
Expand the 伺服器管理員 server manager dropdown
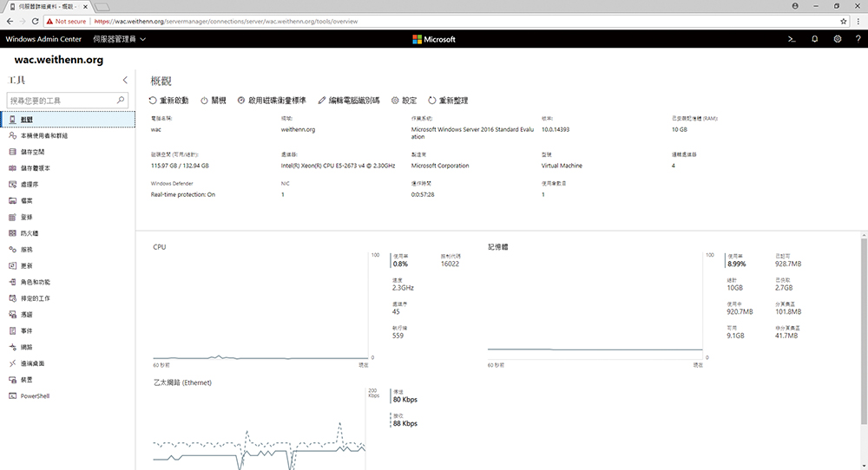[x=119, y=39]
